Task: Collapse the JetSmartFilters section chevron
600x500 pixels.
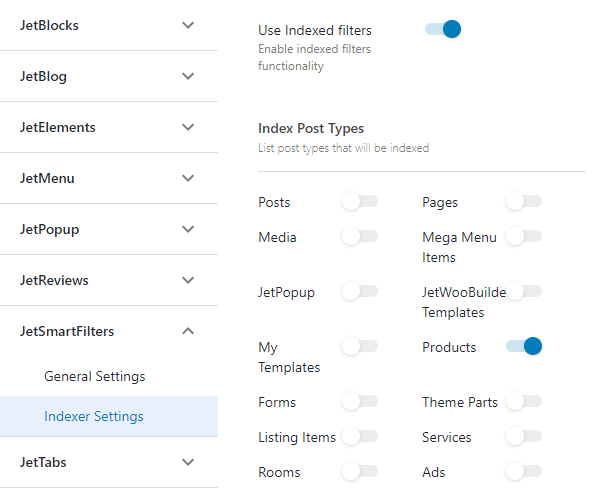Action: [188, 331]
